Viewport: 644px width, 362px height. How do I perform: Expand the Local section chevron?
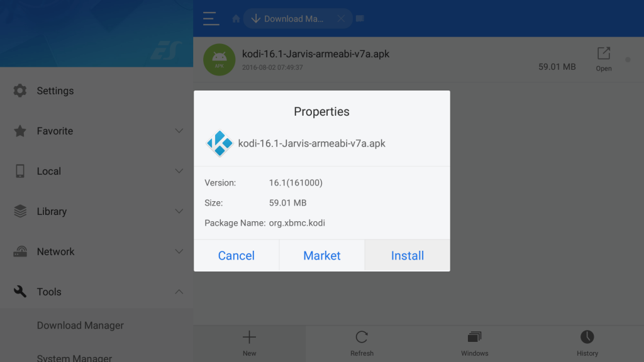tap(179, 171)
